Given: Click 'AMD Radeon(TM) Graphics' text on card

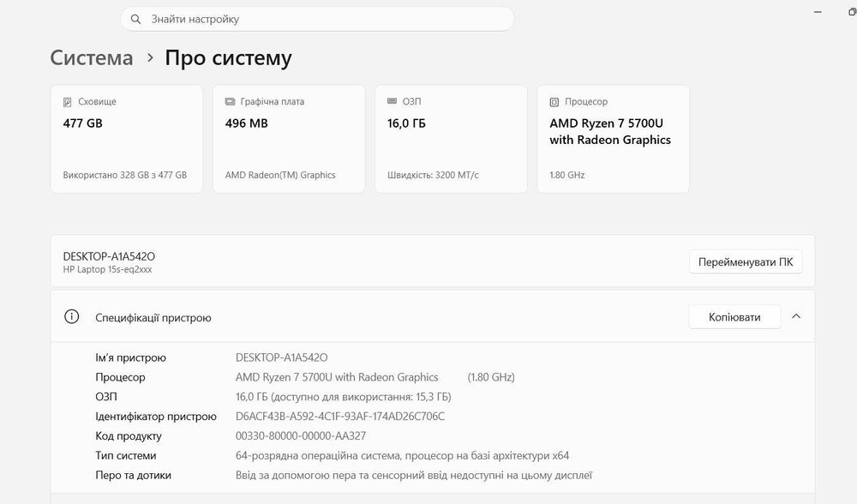Looking at the screenshot, I should point(280,175).
